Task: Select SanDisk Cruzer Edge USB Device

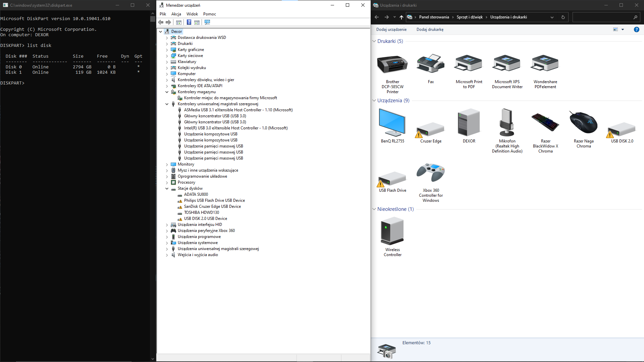Action: tap(212, 206)
